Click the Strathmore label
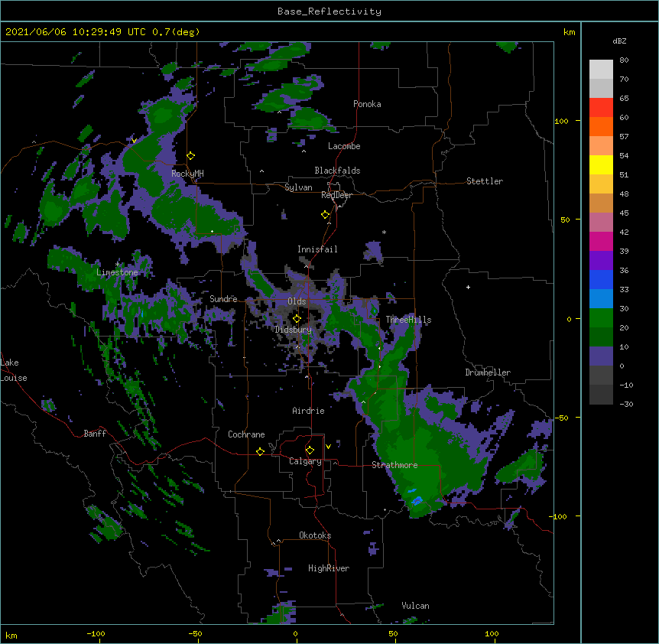This screenshot has width=659, height=644. 394,465
